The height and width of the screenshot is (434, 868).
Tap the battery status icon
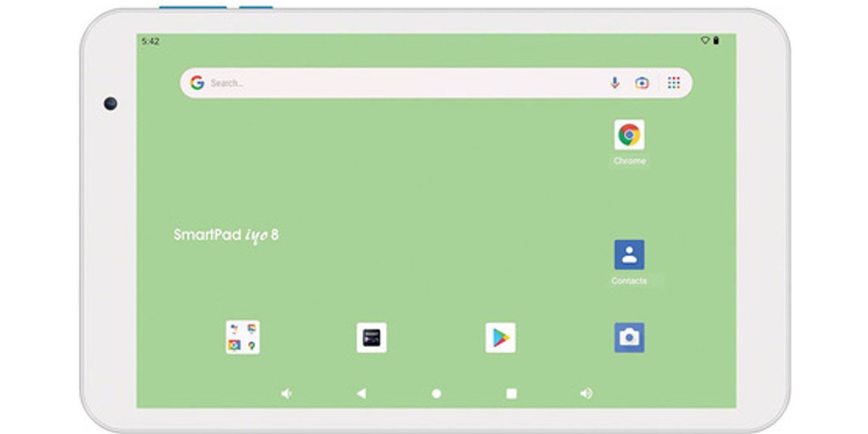pyautogui.click(x=716, y=40)
